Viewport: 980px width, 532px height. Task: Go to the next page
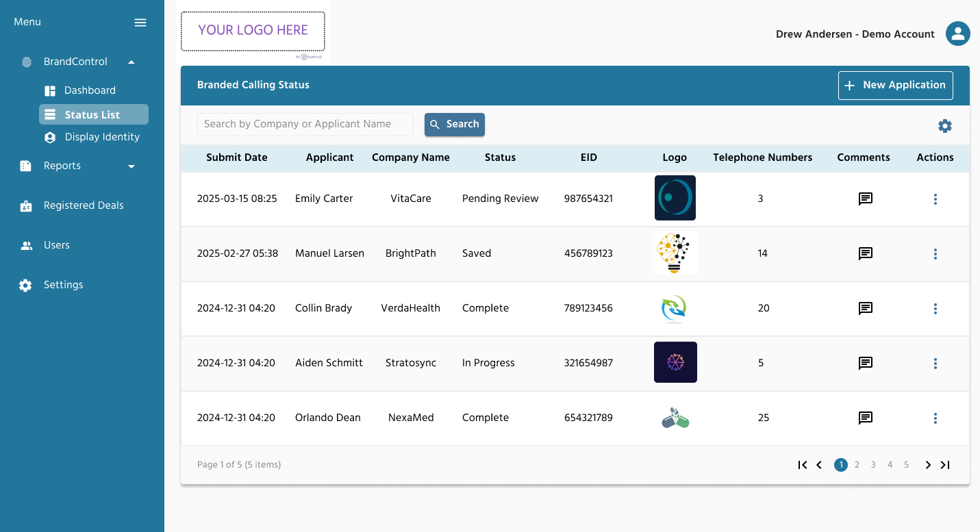(x=928, y=465)
